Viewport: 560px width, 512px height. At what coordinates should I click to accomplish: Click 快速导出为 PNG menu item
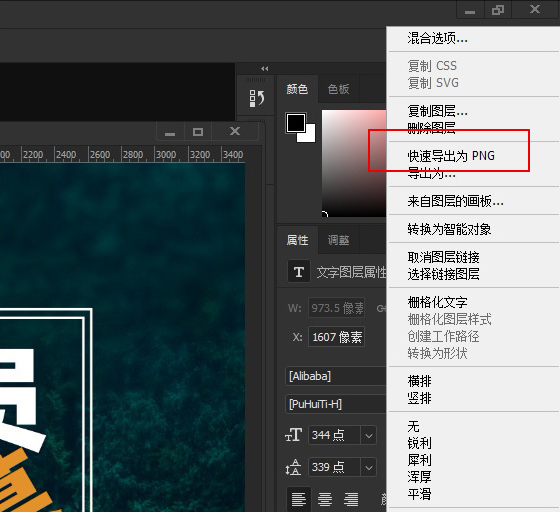coord(451,156)
